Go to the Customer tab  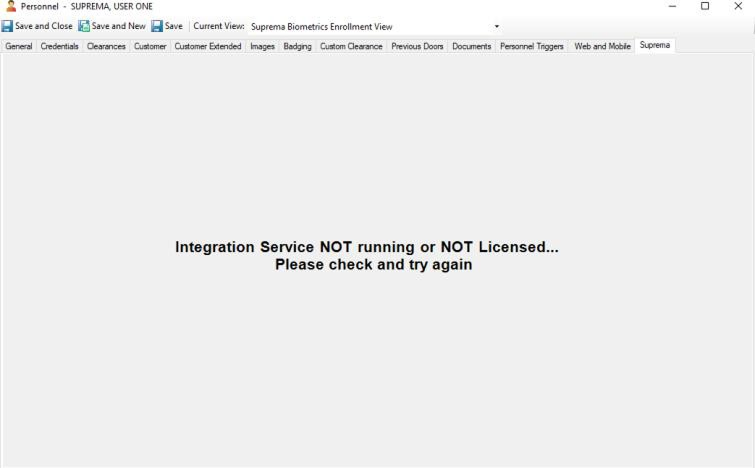point(150,46)
